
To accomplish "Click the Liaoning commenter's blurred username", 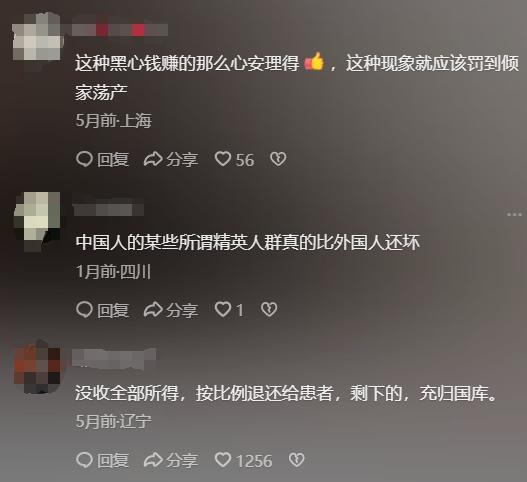I will tap(114, 357).
